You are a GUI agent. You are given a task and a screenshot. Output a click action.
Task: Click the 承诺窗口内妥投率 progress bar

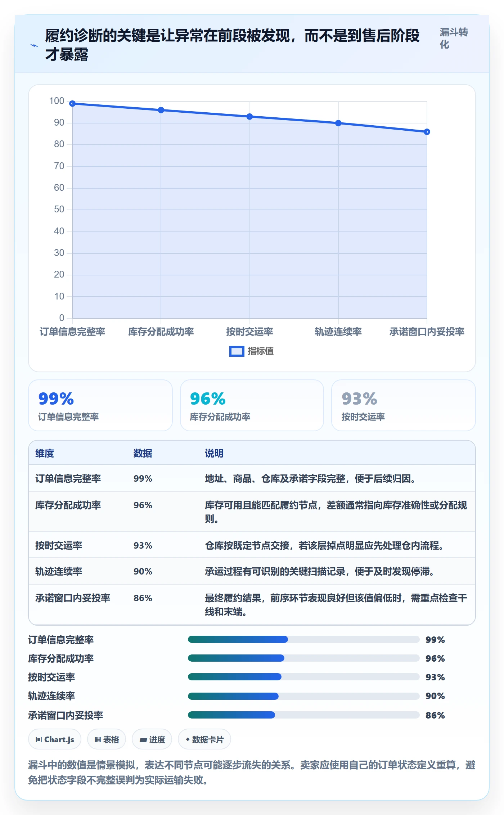tap(303, 715)
